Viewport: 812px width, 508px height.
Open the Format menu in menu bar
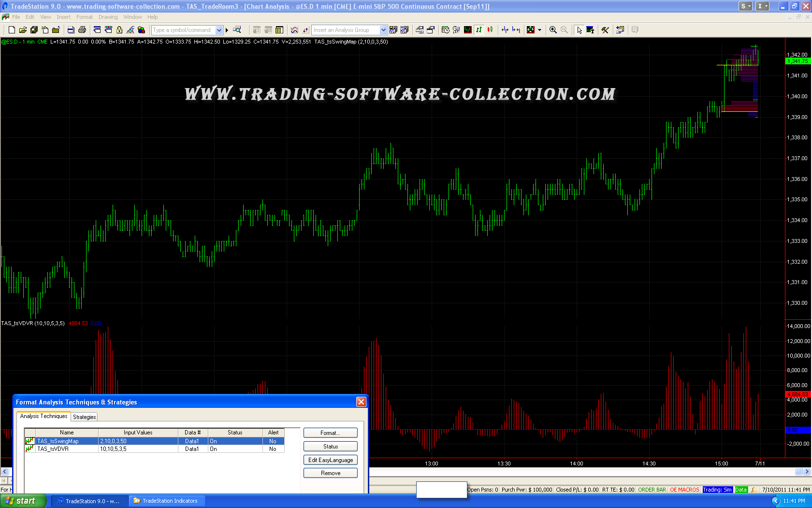(84, 17)
